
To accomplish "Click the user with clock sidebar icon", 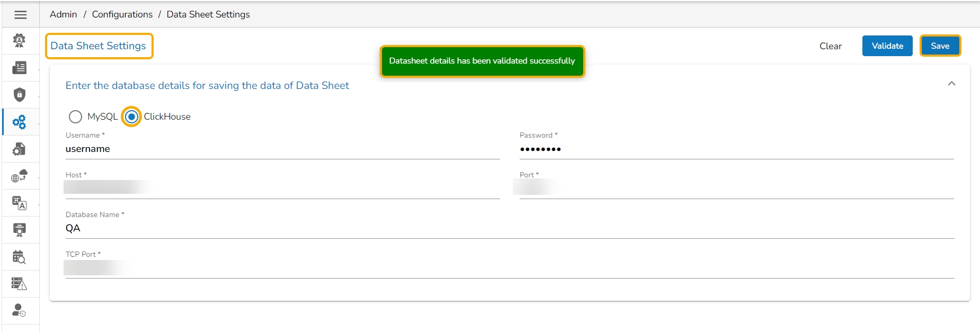I will [x=20, y=311].
